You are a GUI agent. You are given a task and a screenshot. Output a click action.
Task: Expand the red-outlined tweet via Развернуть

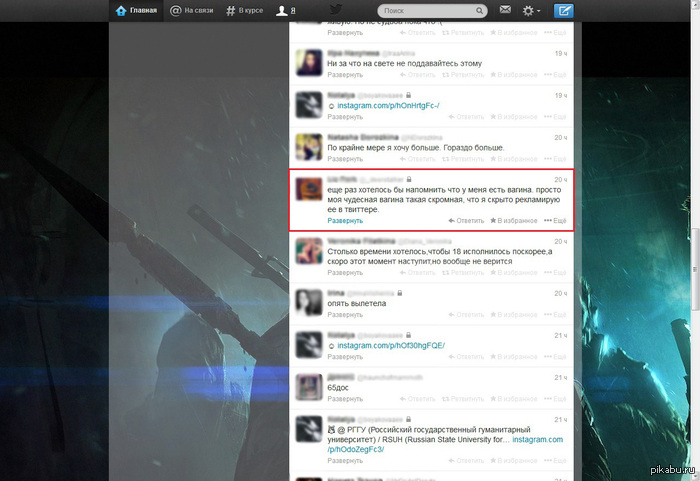(x=345, y=220)
